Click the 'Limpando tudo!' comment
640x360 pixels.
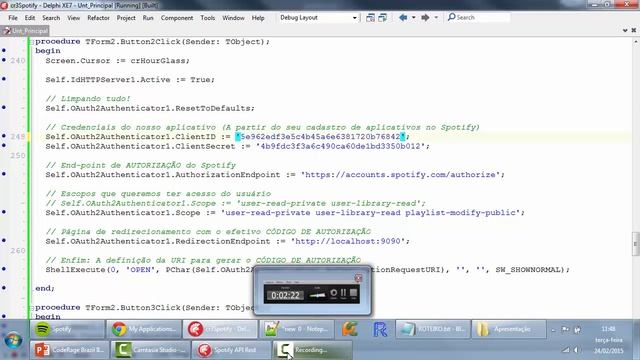pyautogui.click(x=88, y=99)
